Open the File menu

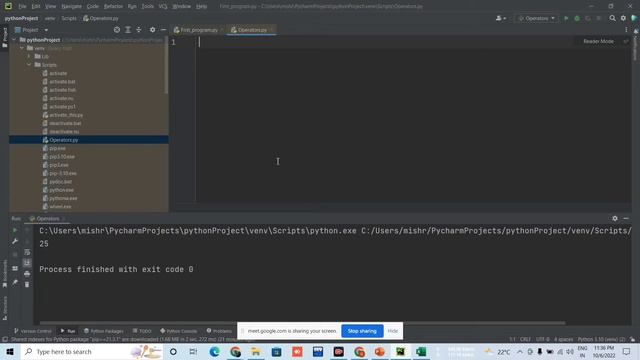(x=22, y=7)
